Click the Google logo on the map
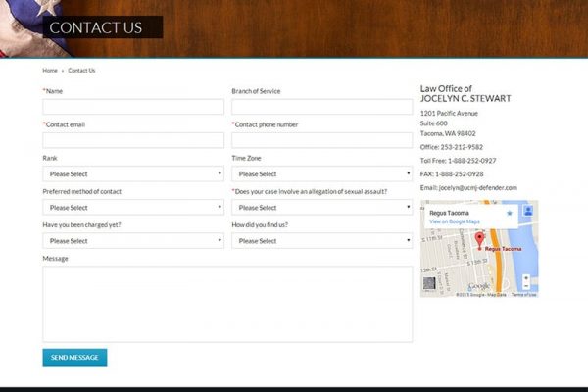 coord(479,286)
